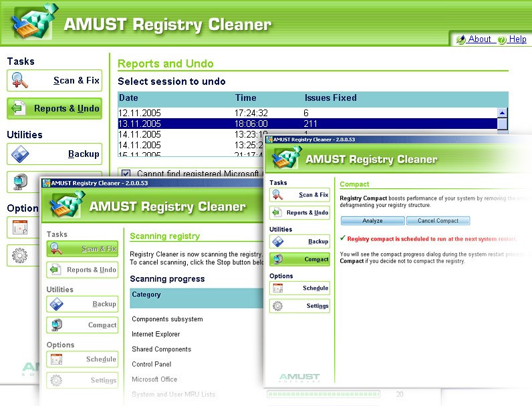
Task: Click Analyze button in Compact window
Action: point(372,220)
